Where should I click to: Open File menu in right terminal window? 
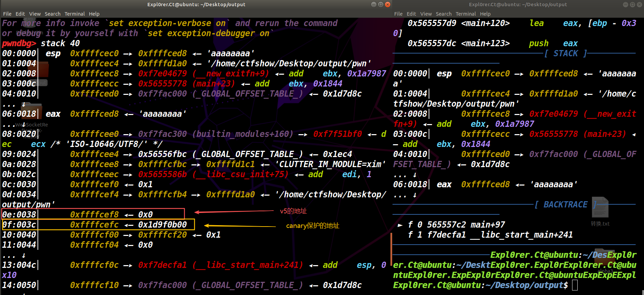point(398,14)
